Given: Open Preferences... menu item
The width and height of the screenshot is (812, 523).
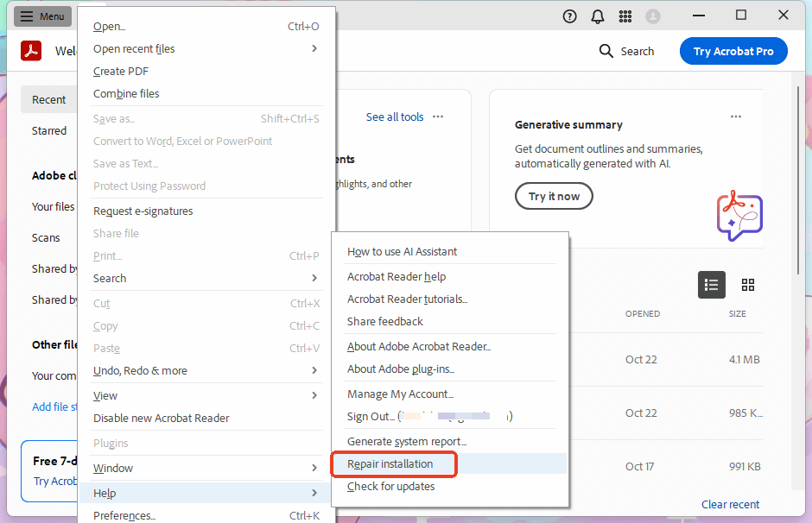Looking at the screenshot, I should [x=206, y=515].
